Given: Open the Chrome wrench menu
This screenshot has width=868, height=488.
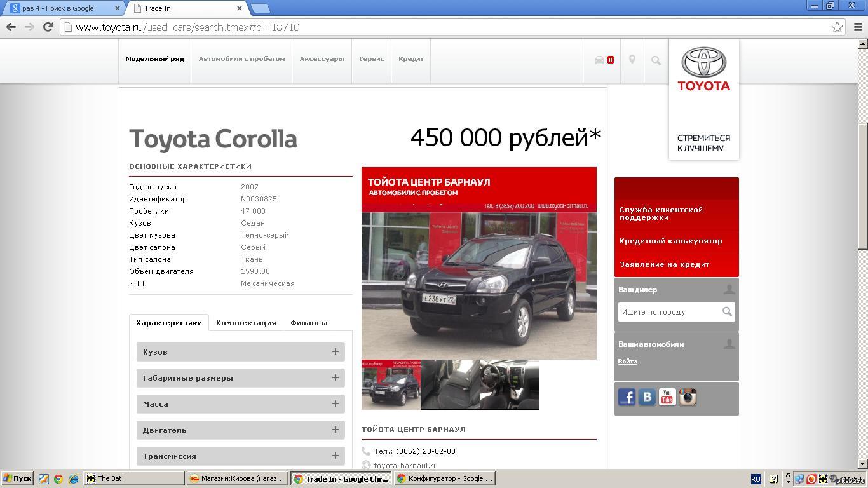Looking at the screenshot, I should [858, 27].
